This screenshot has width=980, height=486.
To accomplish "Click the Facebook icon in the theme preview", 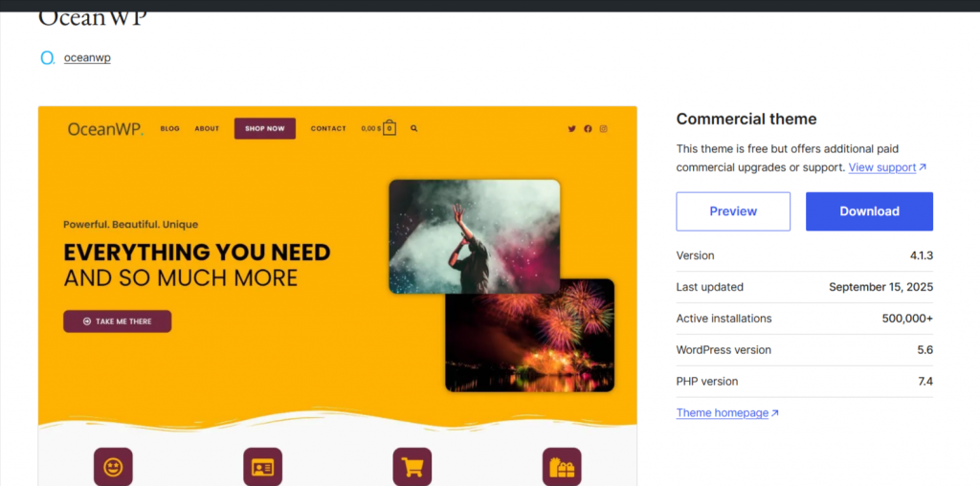I will click(x=588, y=129).
